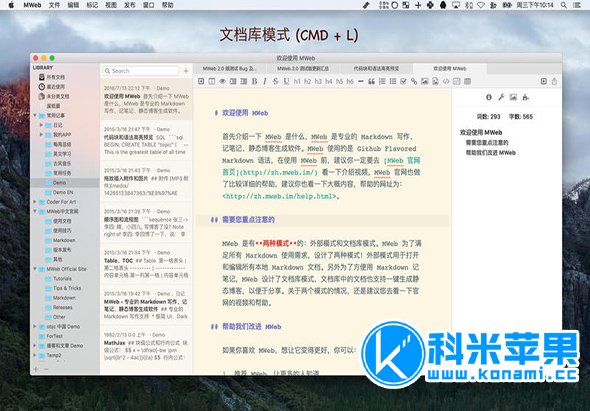
Task: Expand the Coder For Art folder
Action: pyautogui.click(x=35, y=202)
